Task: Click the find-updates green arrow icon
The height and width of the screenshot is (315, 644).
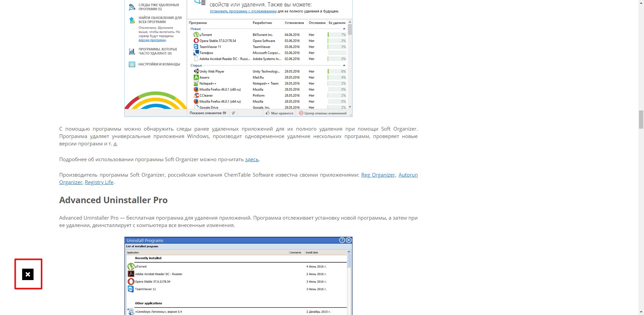Action: pos(131,20)
